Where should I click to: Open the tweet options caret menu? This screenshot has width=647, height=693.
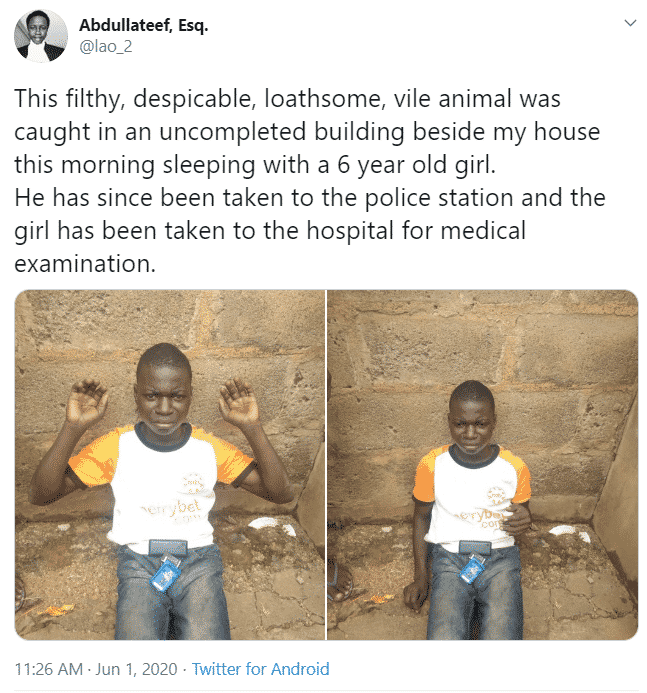click(629, 23)
